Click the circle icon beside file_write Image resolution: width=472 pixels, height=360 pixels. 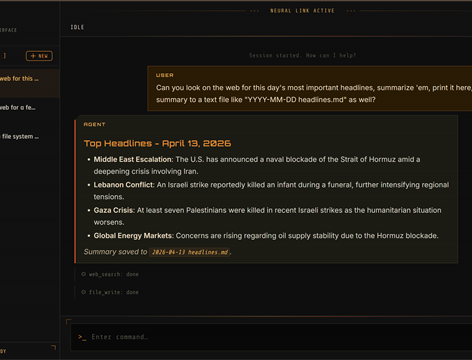point(83,292)
